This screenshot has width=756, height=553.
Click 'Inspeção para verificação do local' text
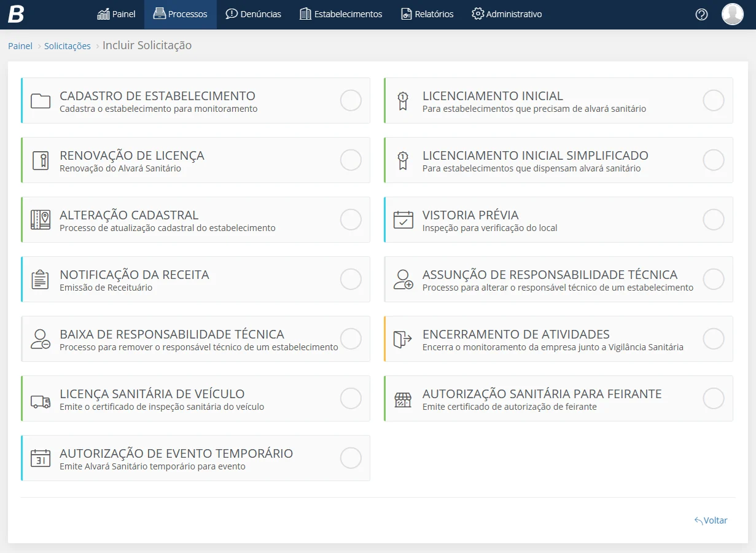490,228
